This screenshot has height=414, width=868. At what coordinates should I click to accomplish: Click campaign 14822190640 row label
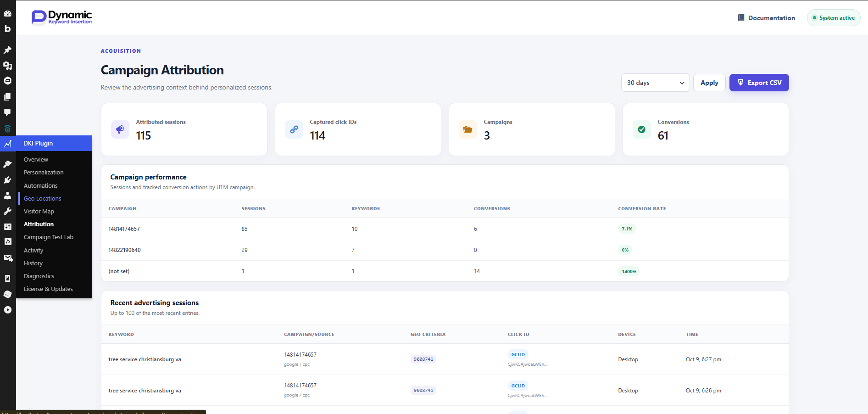point(125,250)
